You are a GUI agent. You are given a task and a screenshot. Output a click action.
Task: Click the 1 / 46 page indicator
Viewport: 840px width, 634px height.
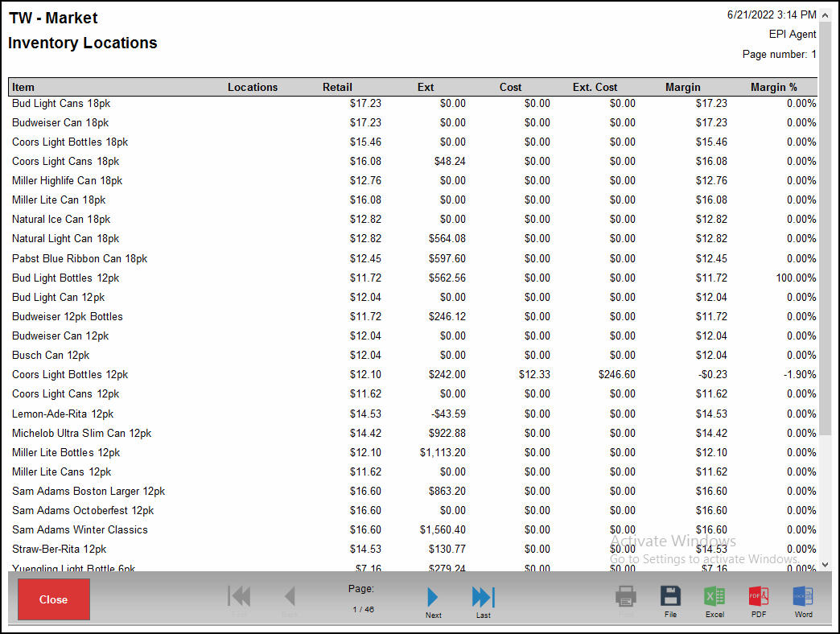[x=363, y=609]
